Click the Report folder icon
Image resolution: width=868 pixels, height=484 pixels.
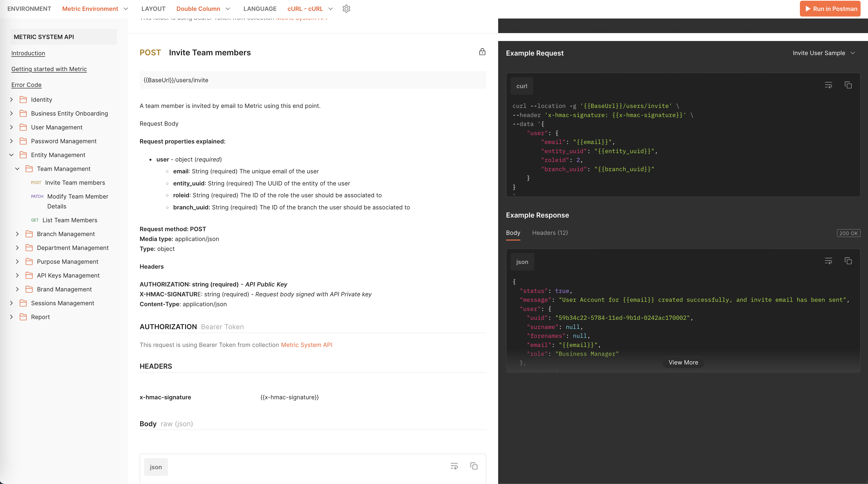tap(23, 317)
